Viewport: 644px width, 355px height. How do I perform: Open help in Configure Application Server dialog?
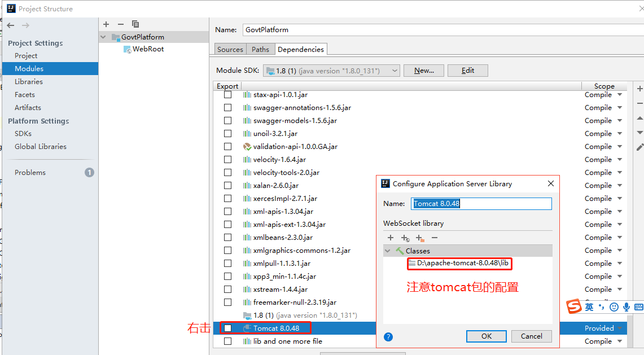point(388,337)
